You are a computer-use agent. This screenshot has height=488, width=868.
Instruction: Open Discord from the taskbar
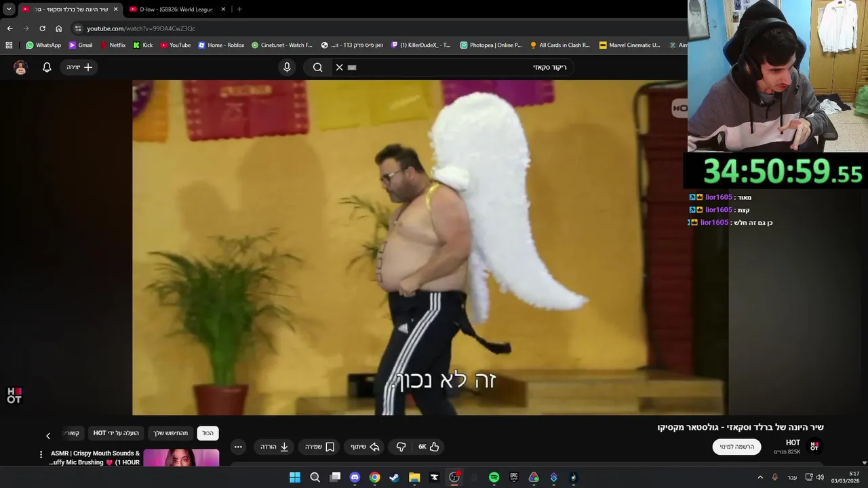[355, 477]
